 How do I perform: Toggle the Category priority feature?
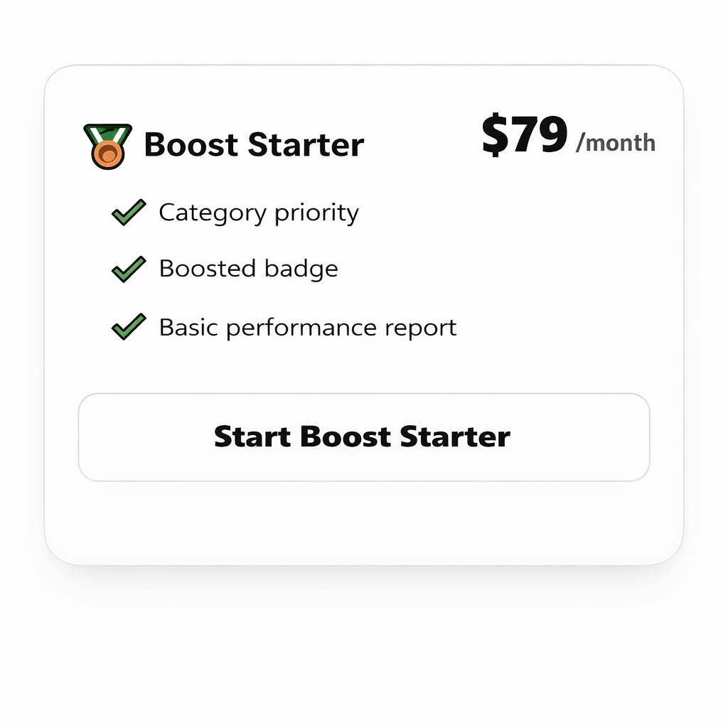[x=259, y=212]
